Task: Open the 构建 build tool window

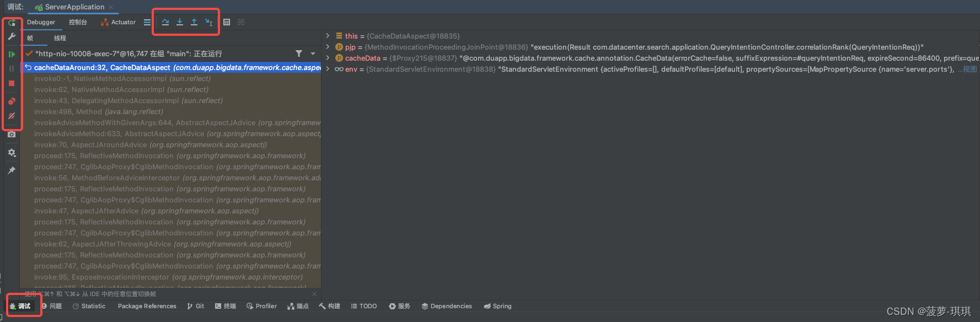Action: 329,306
